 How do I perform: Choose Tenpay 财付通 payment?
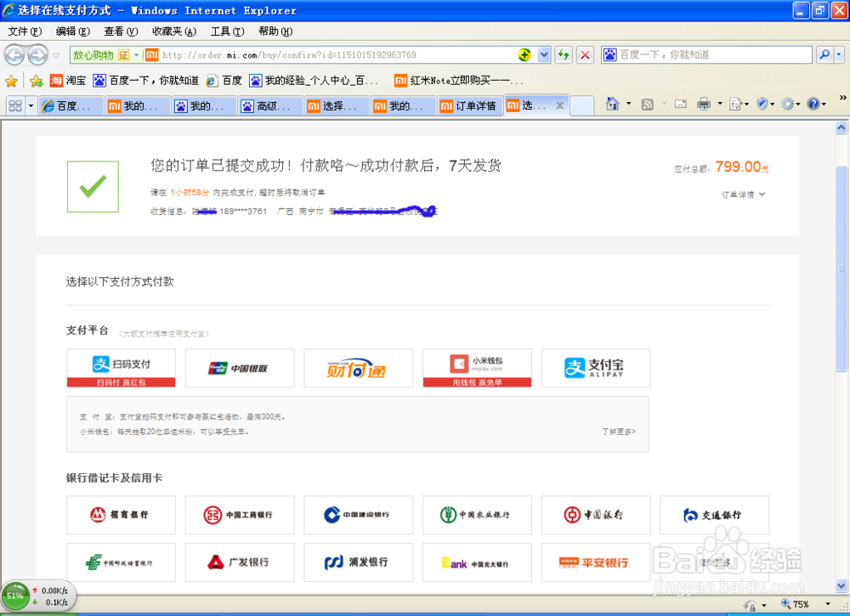coord(359,368)
